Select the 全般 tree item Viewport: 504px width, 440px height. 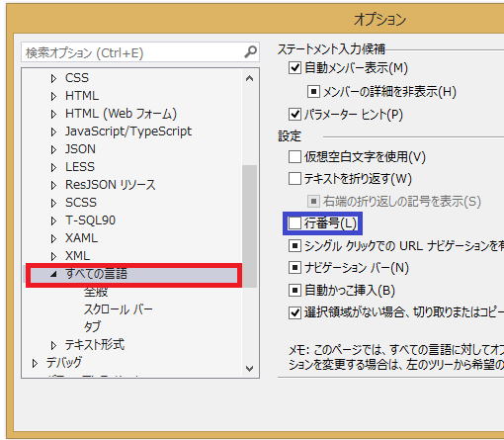tap(96, 292)
